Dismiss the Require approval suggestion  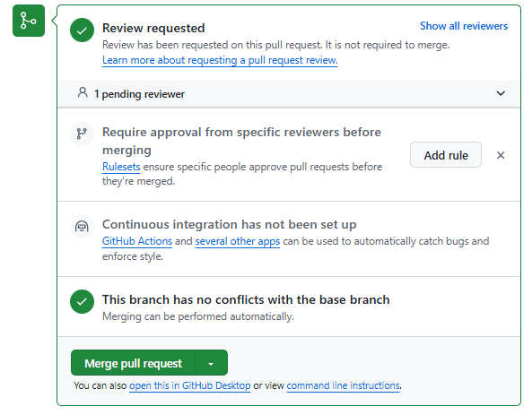tap(501, 155)
